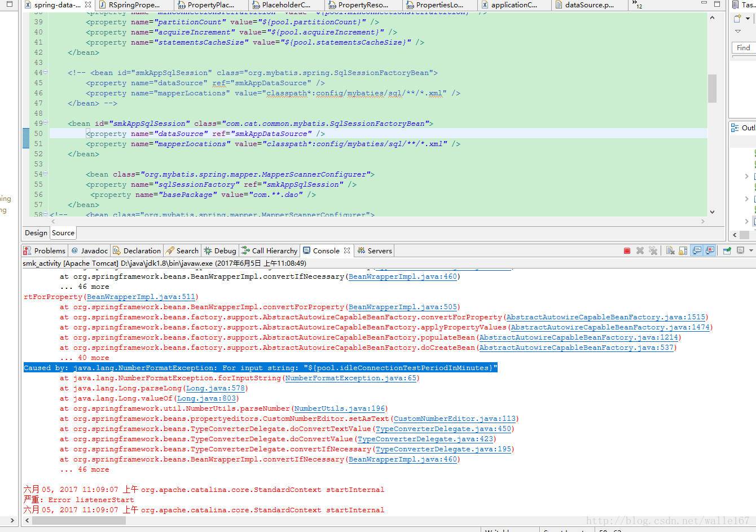Viewport: 756px width, 532px height.
Task: Click editor scroll-up arrow
Action: tap(712, 17)
